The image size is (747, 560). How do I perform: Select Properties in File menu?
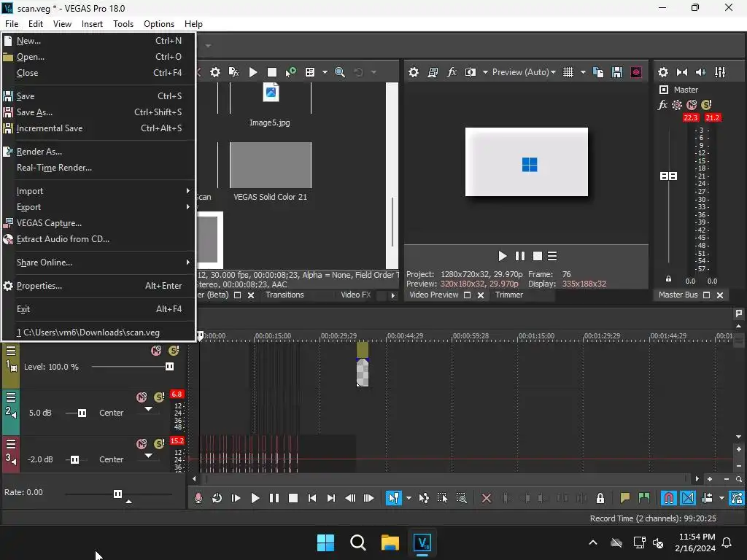[98, 286]
